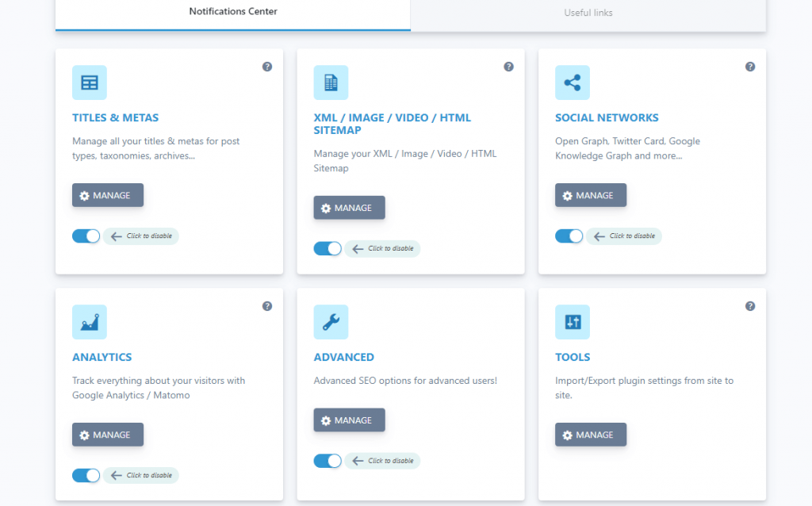The image size is (812, 506).
Task: Disable the Social Networks toggle switch
Action: point(569,236)
